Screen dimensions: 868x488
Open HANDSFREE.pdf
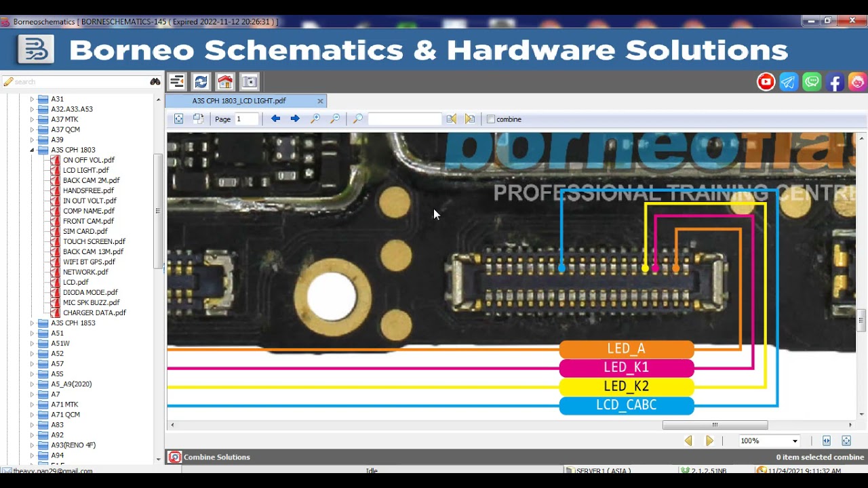(x=88, y=190)
